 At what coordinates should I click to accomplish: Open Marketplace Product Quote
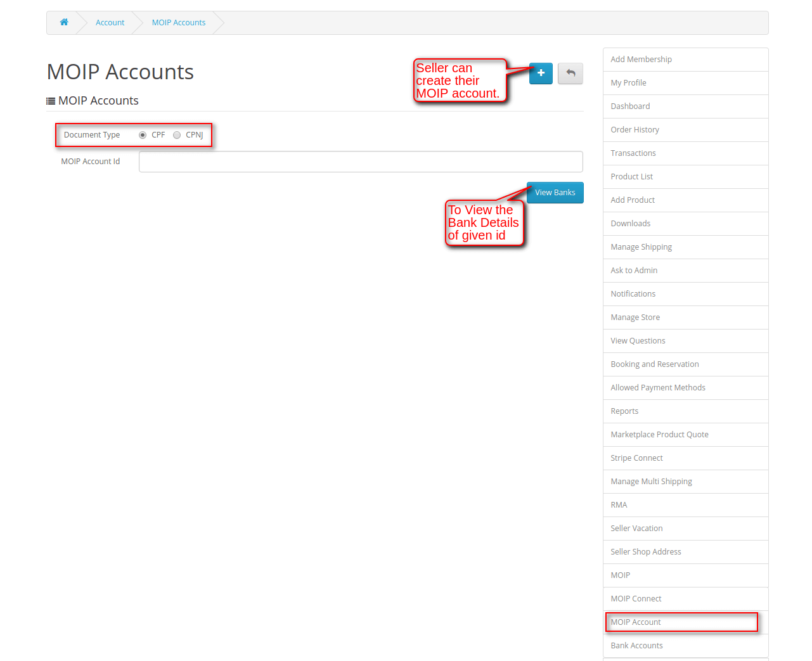(686, 435)
